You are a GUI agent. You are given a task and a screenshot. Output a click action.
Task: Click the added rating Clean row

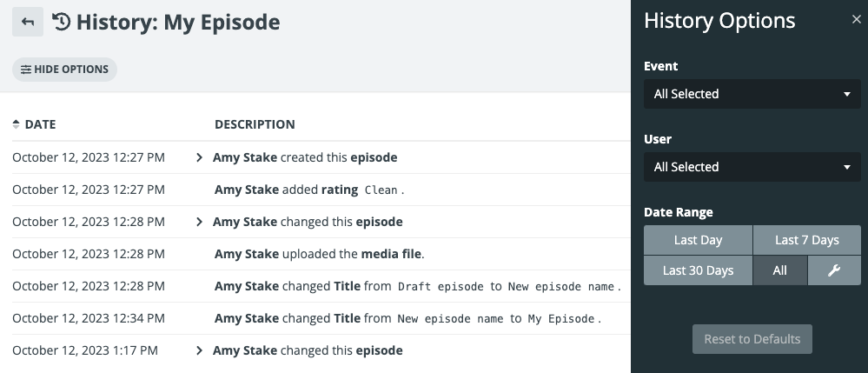(308, 190)
